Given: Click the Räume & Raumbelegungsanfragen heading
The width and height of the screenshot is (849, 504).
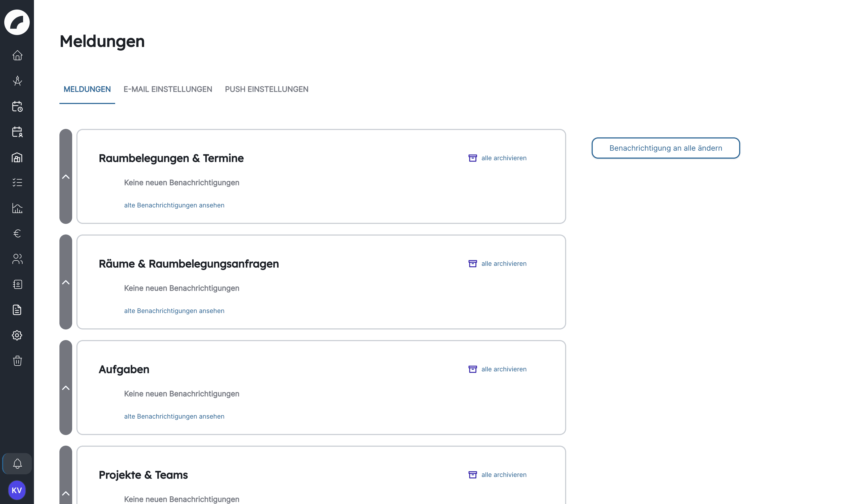Looking at the screenshot, I should [x=189, y=264].
